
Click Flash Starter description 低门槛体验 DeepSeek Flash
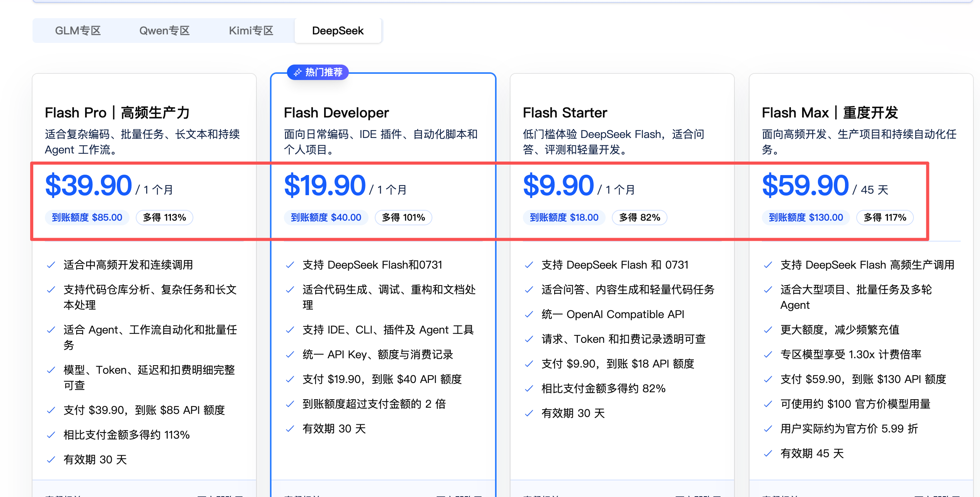613,142
